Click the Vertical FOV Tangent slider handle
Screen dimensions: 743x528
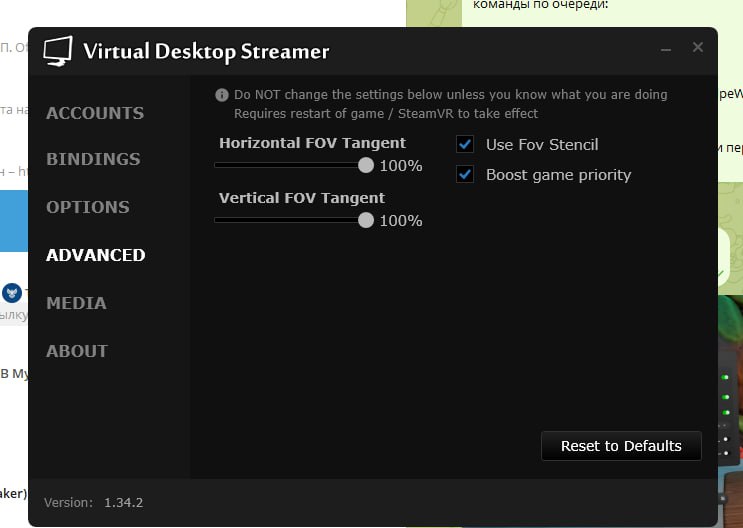pos(366,220)
